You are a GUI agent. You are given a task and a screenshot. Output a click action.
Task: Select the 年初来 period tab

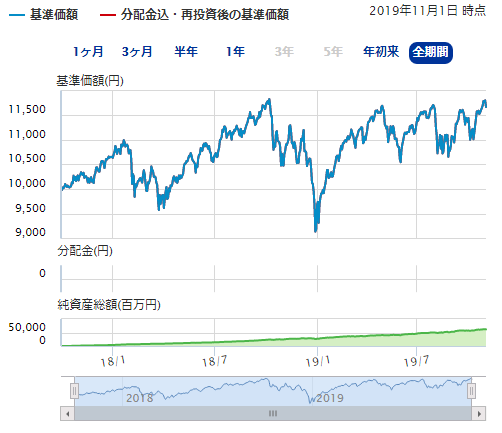point(381,52)
